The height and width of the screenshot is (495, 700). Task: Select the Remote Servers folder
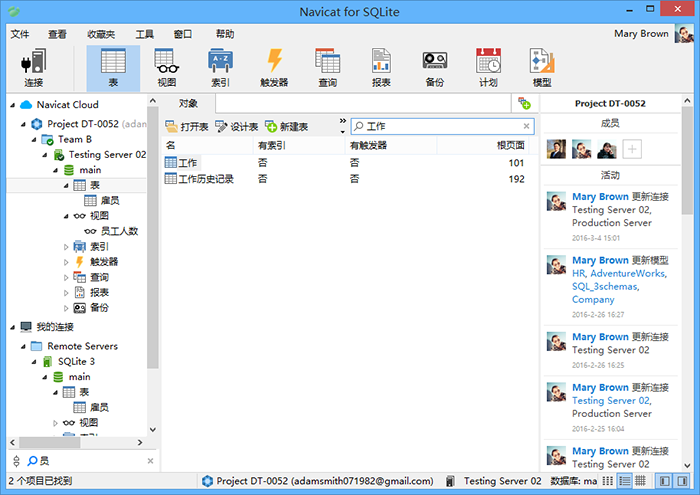pos(75,346)
